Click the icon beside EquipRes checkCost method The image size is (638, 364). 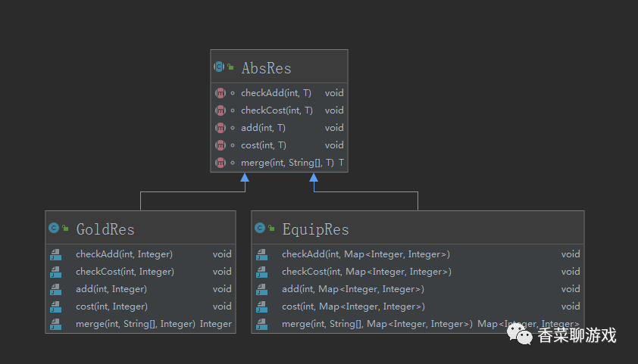[262, 272]
